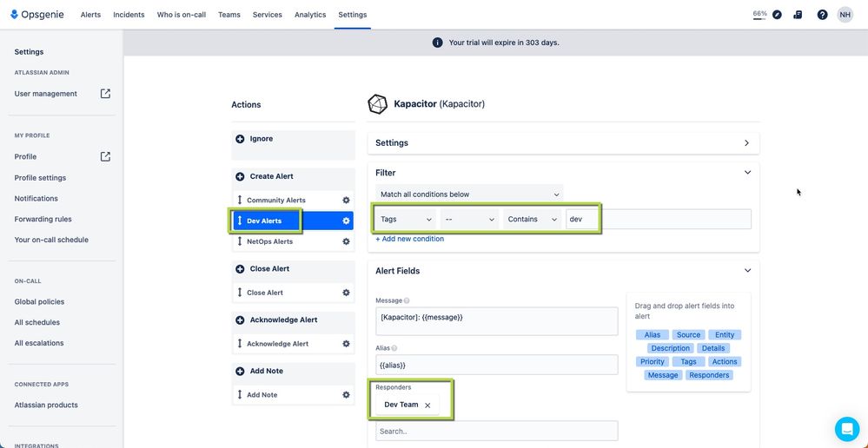Click the Alias input field

point(496,365)
